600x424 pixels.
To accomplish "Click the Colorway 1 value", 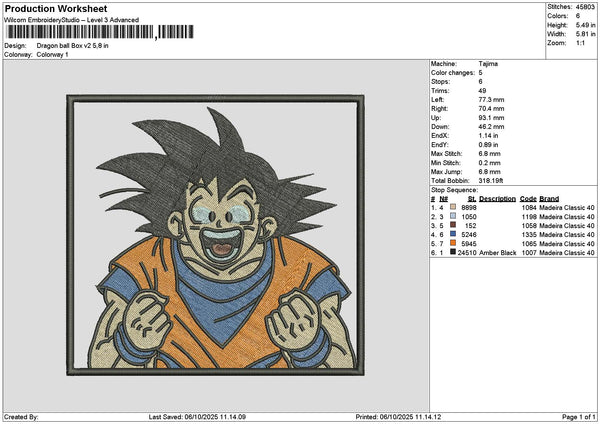I will [x=52, y=55].
